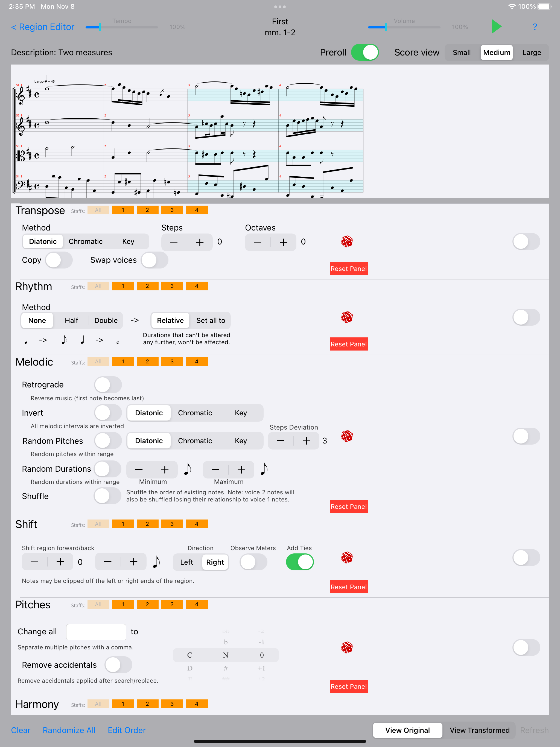
Task: Select Large score view
Action: point(531,52)
